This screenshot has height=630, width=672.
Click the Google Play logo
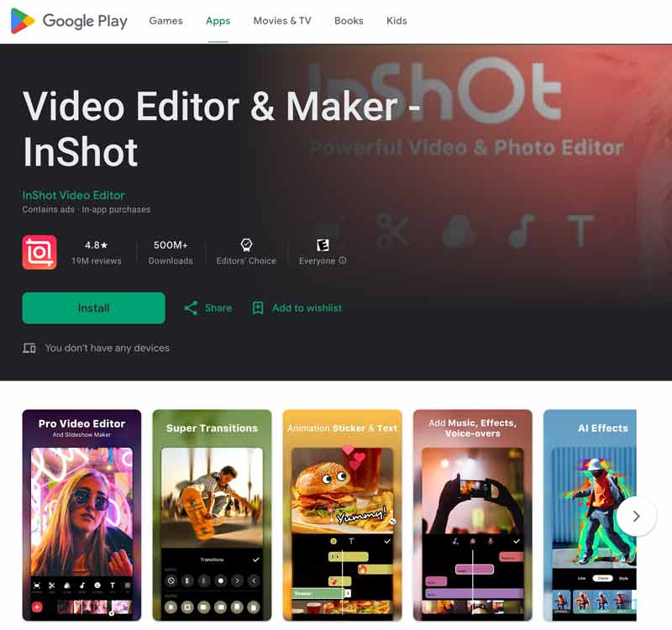click(69, 21)
